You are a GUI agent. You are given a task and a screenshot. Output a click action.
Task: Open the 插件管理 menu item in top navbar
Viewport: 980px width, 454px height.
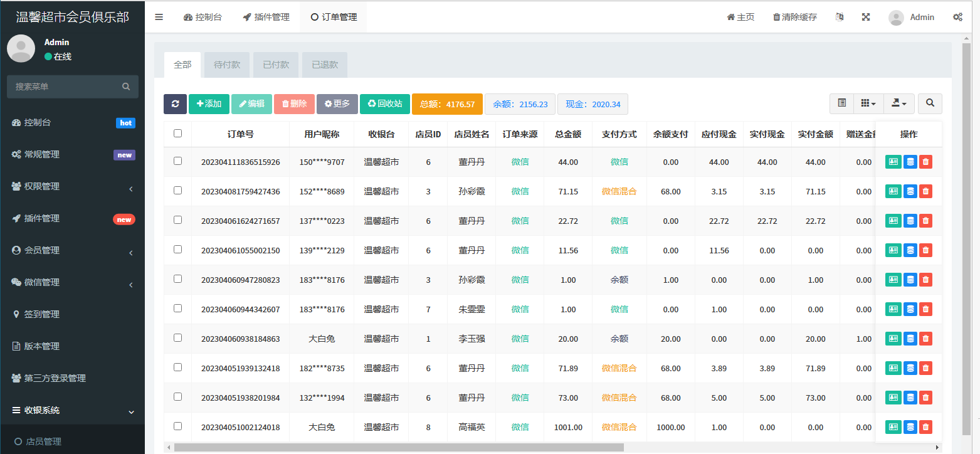(x=266, y=17)
